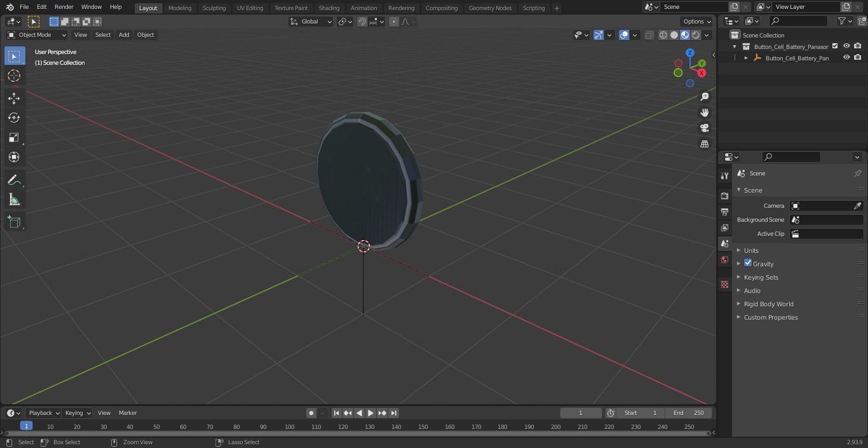The height and width of the screenshot is (448, 868).
Task: Open the Global transform orientation dropdown
Action: click(311, 22)
